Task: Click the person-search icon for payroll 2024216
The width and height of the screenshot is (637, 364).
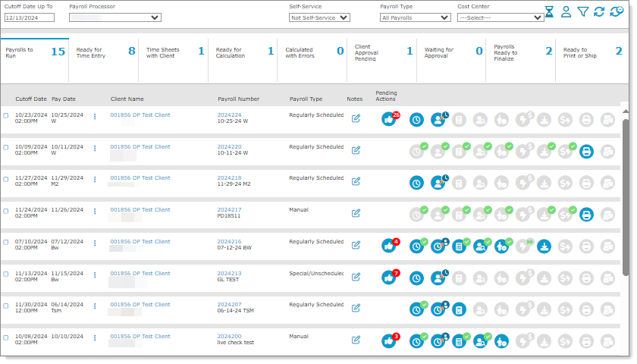Action: [x=480, y=246]
